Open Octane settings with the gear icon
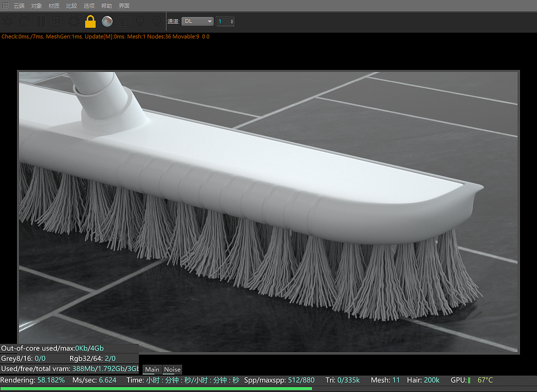 pos(74,21)
